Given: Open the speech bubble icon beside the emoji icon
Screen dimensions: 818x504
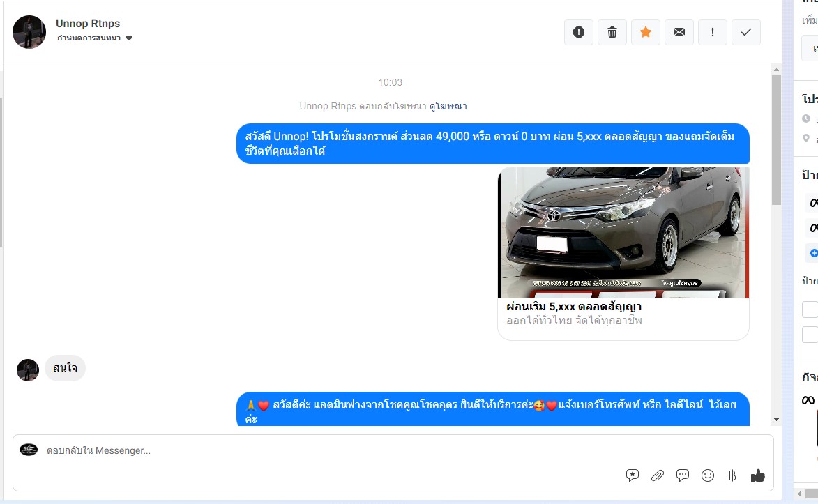Looking at the screenshot, I should 682,475.
